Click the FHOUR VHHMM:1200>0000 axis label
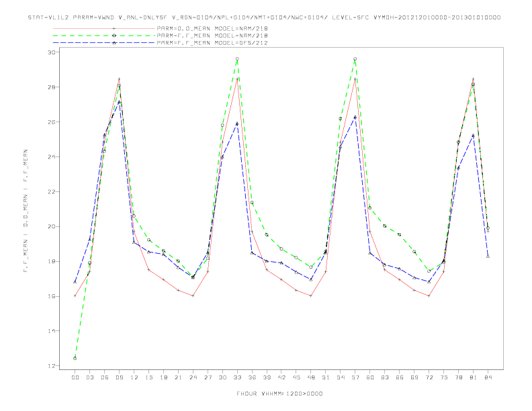Screen dimensions: 532x411 click(x=279, y=394)
